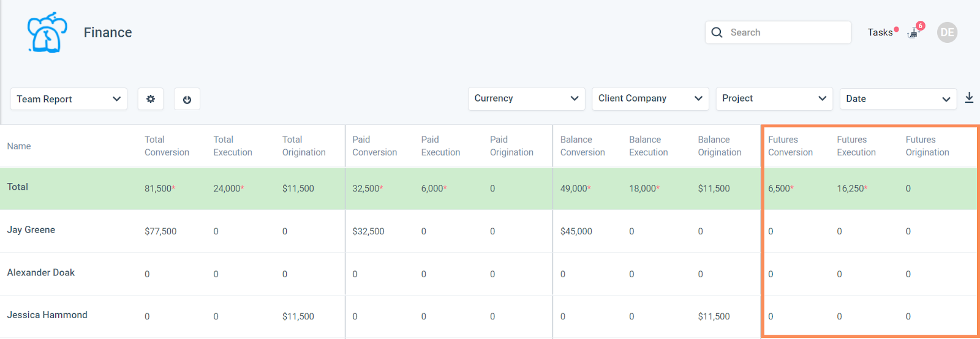
Task: Open the gear settings icon
Action: (x=151, y=99)
